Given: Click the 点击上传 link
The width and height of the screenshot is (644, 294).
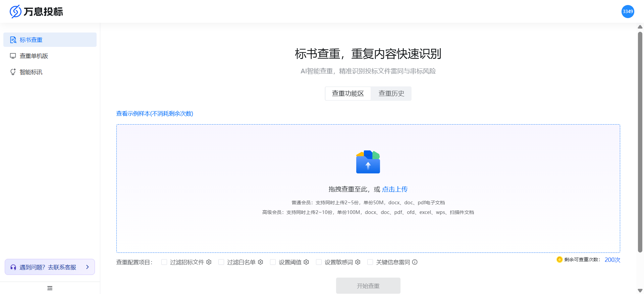Looking at the screenshot, I should [x=395, y=189].
